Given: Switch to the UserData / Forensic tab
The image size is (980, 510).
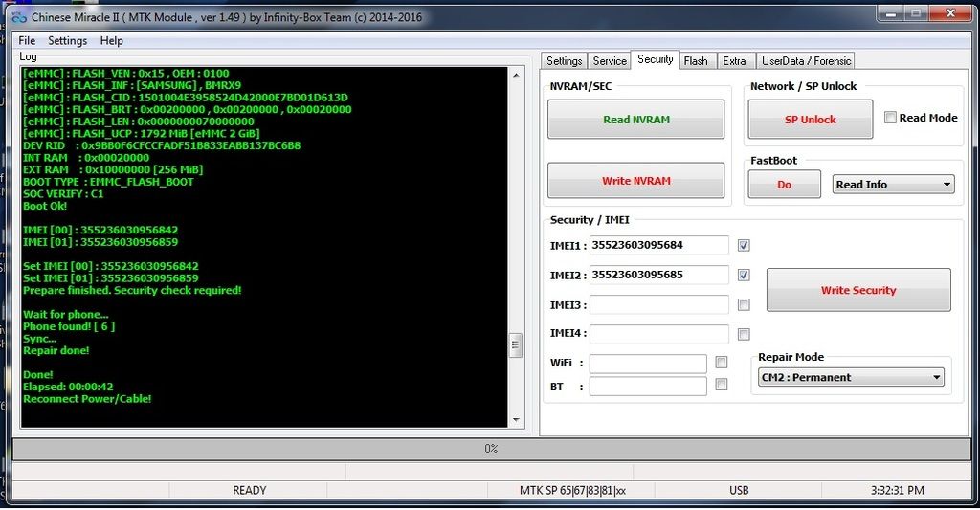Looking at the screenshot, I should pos(806,60).
